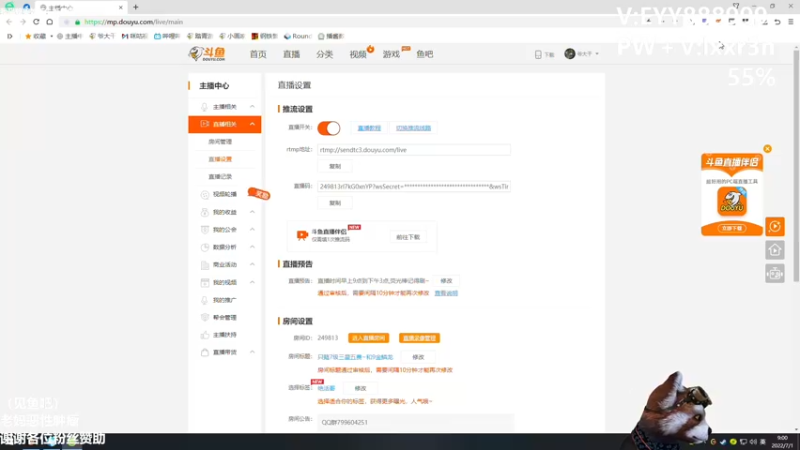Click the user avatar in the header
The width and height of the screenshot is (800, 450).
click(x=569, y=54)
